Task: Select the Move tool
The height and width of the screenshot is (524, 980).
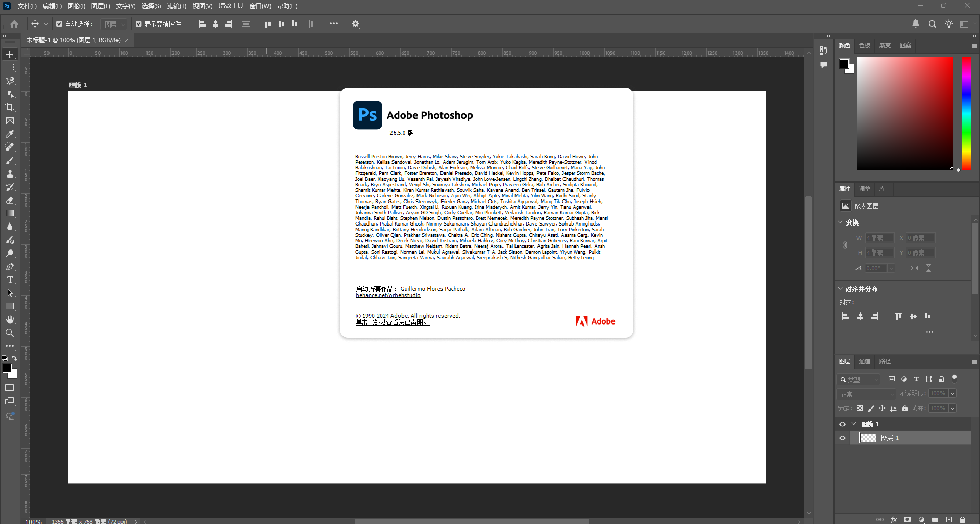Action: (x=9, y=54)
